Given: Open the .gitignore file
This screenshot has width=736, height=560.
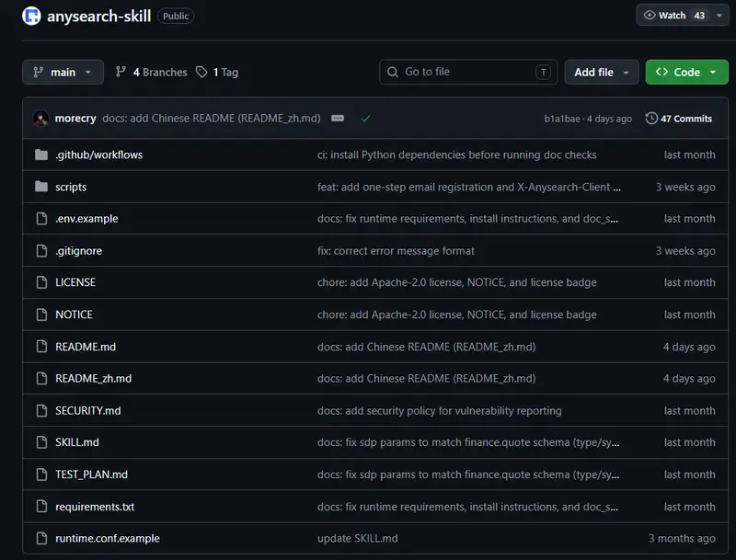Looking at the screenshot, I should [x=78, y=251].
